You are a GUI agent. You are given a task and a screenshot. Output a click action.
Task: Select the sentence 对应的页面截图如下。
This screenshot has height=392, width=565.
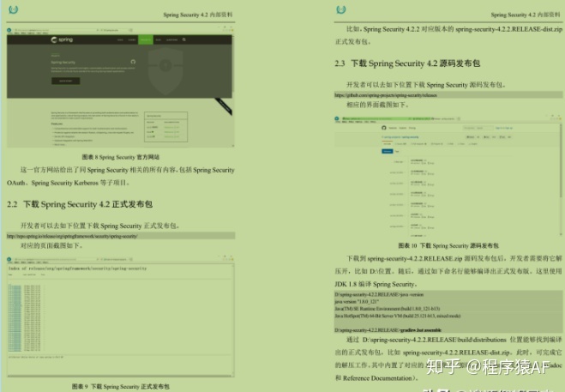pyautogui.click(x=52, y=246)
